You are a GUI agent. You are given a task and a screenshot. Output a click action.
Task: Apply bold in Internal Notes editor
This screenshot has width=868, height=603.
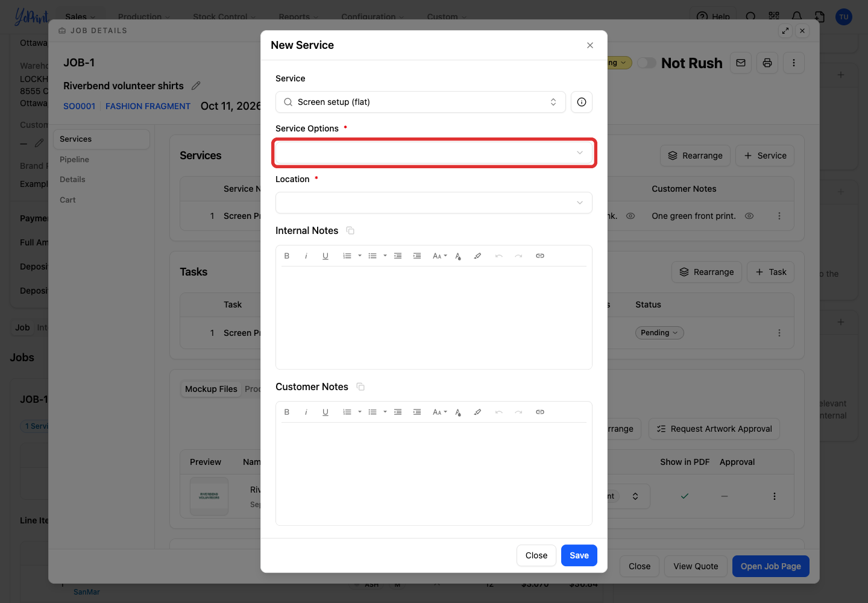click(287, 256)
